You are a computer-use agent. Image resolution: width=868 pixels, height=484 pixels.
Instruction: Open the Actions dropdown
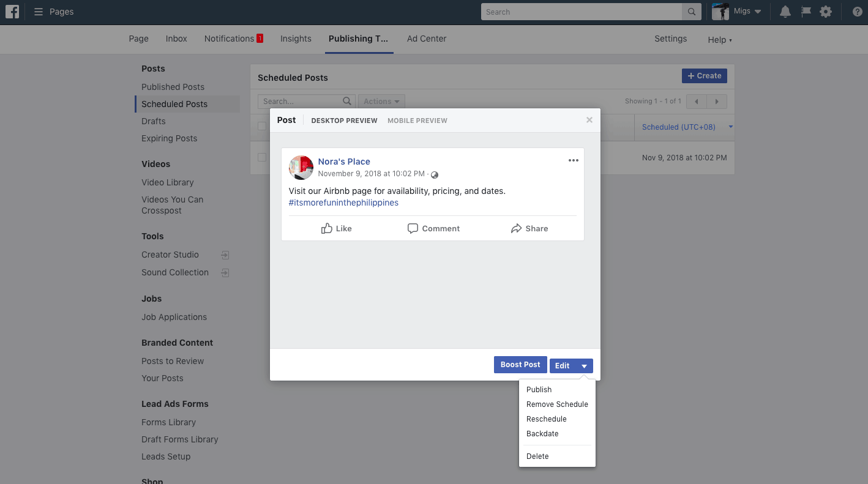tap(381, 101)
